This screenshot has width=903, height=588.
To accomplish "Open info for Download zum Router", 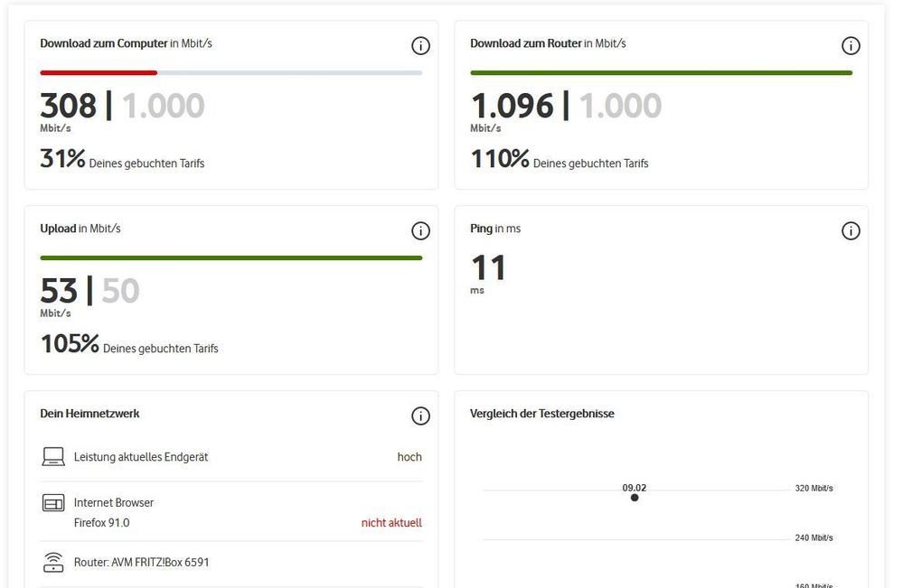I will pyautogui.click(x=851, y=45).
